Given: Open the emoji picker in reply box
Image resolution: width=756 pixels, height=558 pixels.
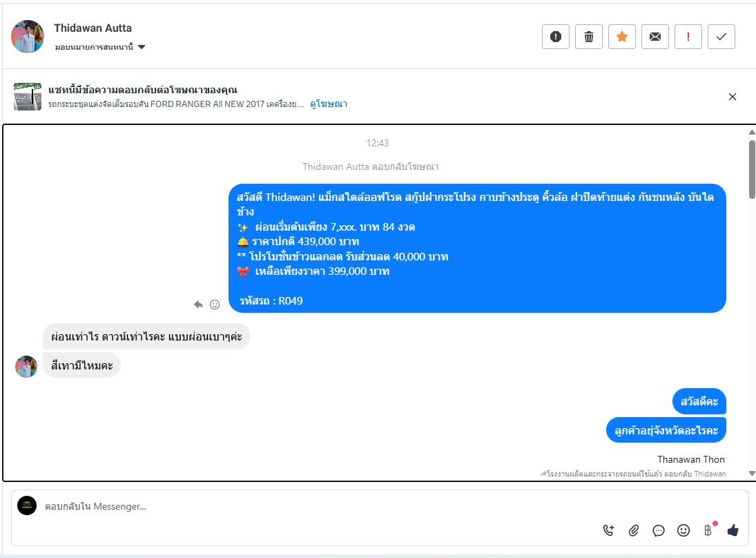Looking at the screenshot, I should coord(684,530).
